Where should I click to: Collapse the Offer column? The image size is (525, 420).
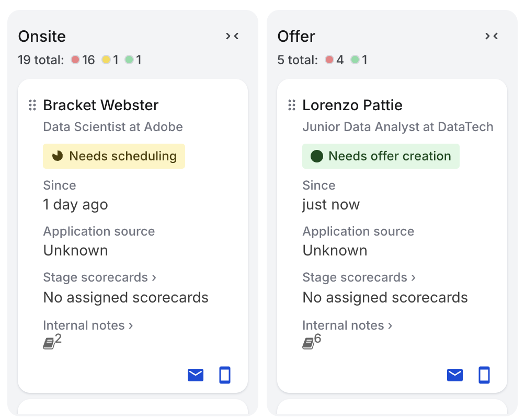tap(492, 36)
